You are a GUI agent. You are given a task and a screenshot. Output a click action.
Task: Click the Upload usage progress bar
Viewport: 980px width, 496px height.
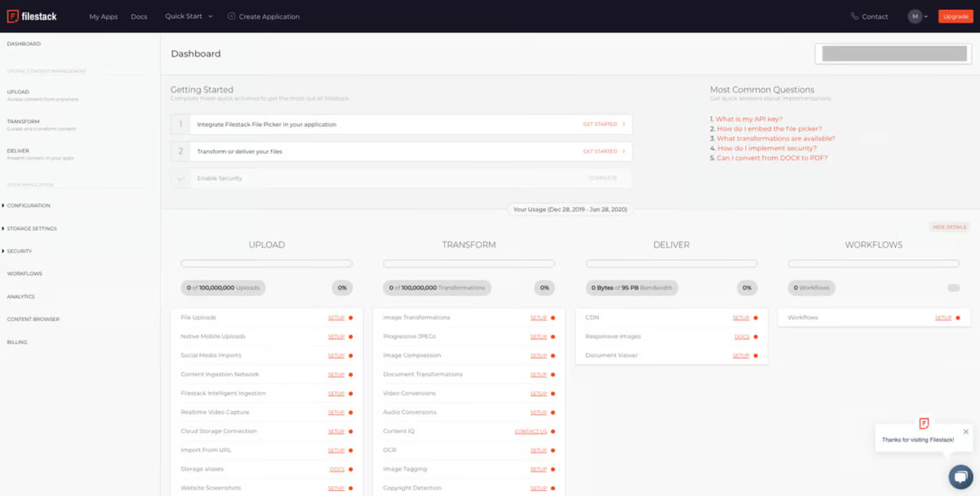(x=266, y=263)
